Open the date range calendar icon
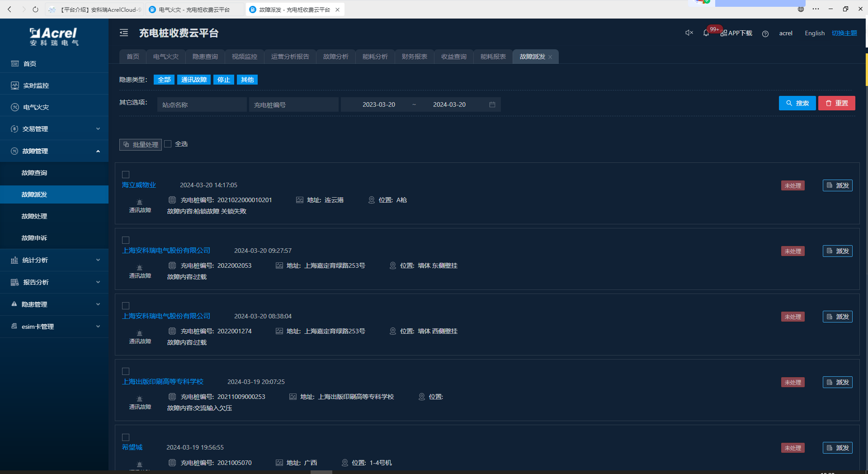This screenshot has height=474, width=868. coord(492,104)
